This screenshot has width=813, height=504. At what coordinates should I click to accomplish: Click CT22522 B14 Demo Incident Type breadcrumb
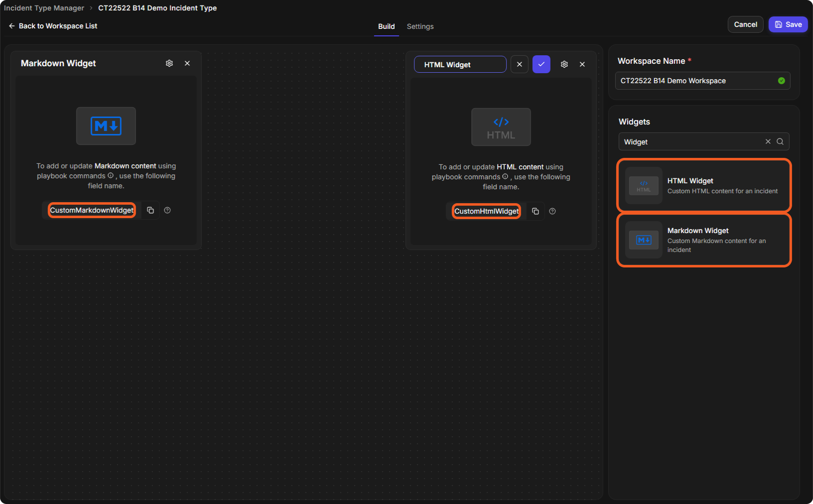(157, 8)
